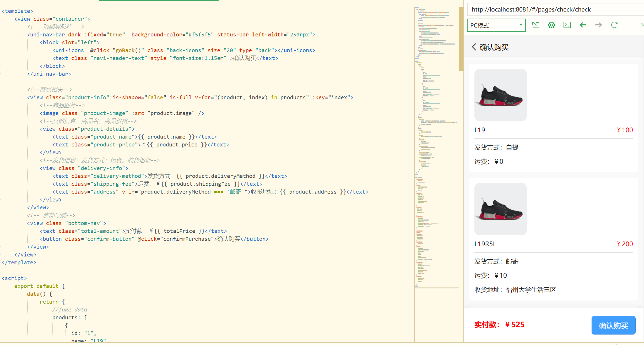The image size is (644, 345).
Task: Click the export default line in script
Action: pos(39,286)
